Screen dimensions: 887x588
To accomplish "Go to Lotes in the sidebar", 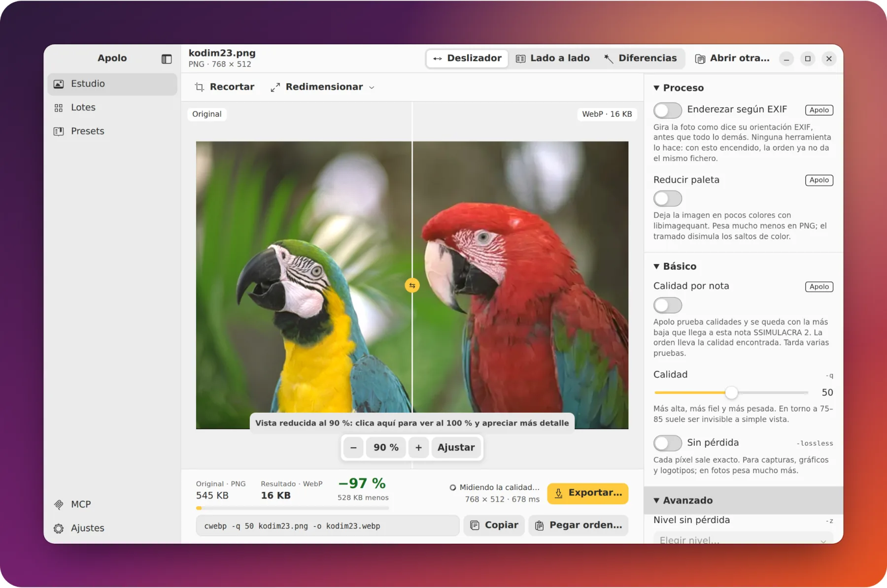I will click(x=112, y=108).
